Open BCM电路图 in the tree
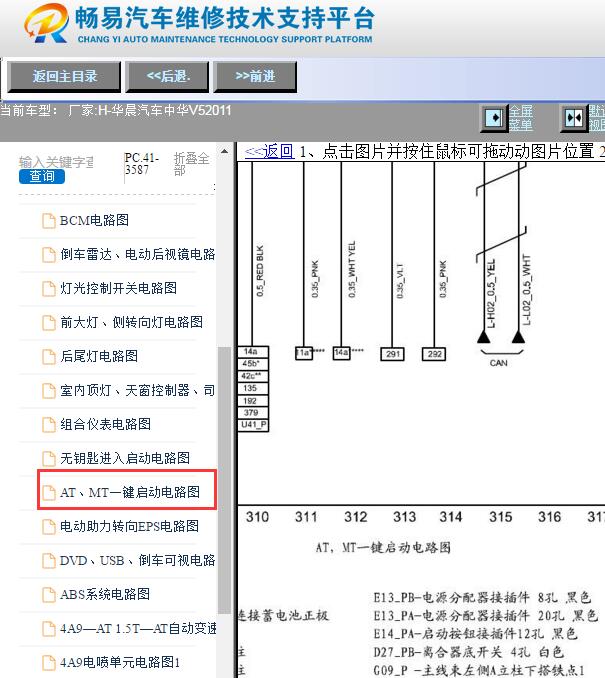This screenshot has height=678, width=605. [x=94, y=220]
